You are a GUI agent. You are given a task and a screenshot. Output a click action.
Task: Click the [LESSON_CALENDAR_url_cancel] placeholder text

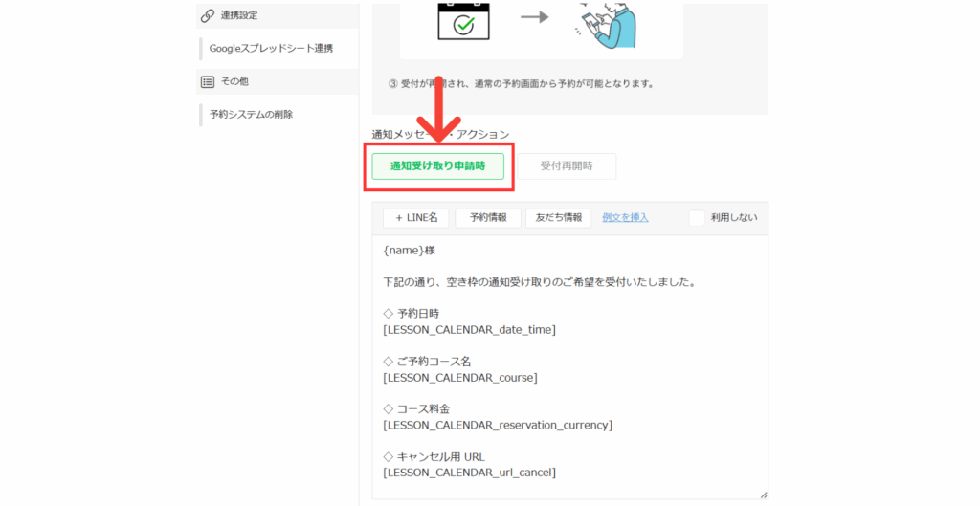[x=469, y=472]
